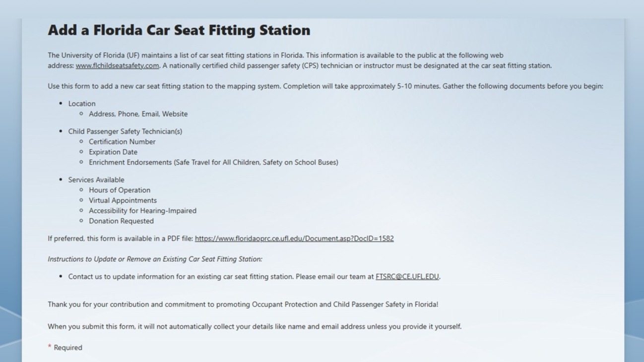The height and width of the screenshot is (362, 644).
Task: Click the "Virtual Appointments" list item
Action: click(x=123, y=200)
